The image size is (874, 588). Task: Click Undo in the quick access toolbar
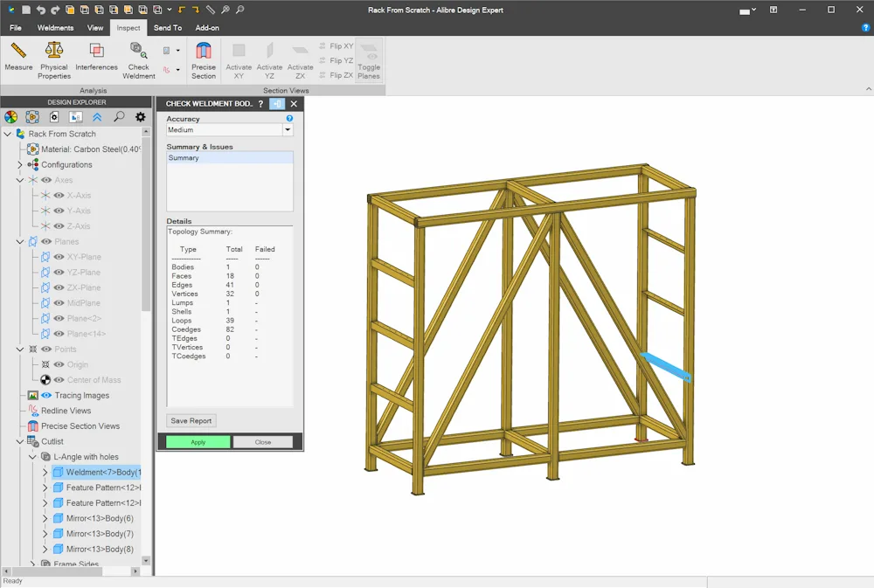[x=41, y=10]
